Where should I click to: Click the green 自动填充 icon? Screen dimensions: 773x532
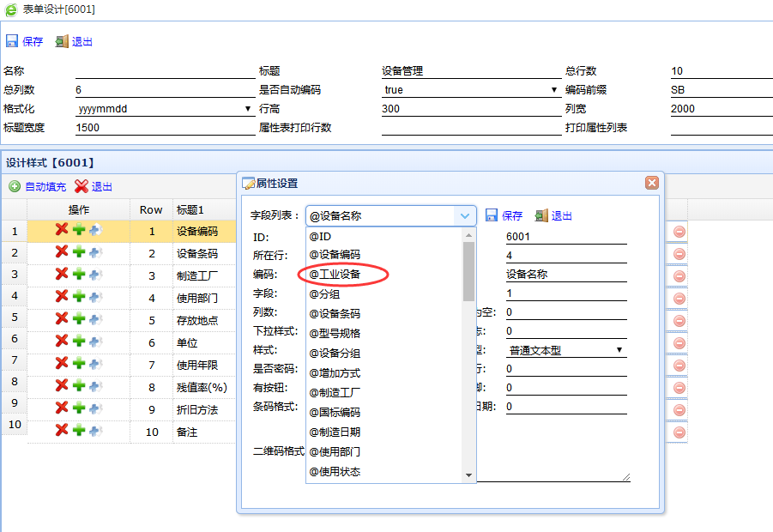(15, 186)
